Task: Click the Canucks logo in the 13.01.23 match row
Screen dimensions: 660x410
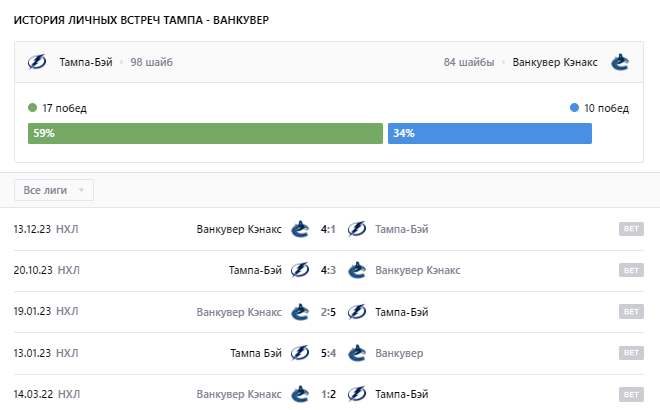Action: [357, 353]
